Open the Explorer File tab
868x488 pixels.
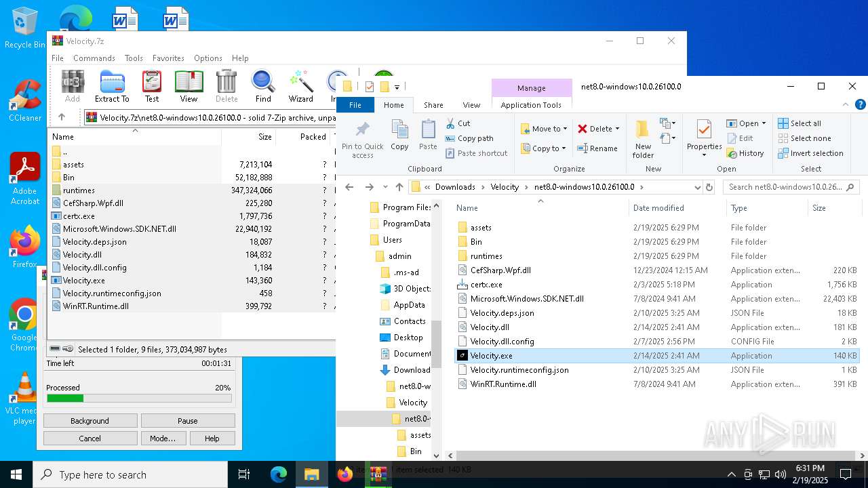[x=355, y=105]
